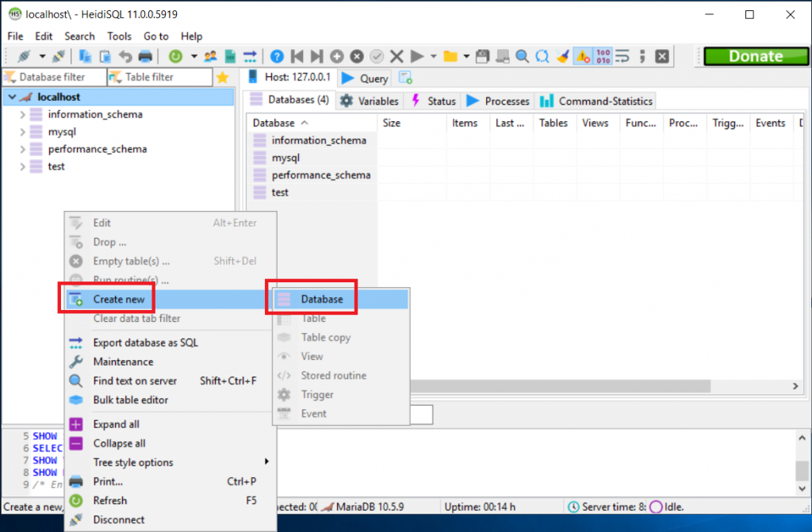812x532 pixels.
Task: Collapse the localhost tree node
Action: click(12, 97)
